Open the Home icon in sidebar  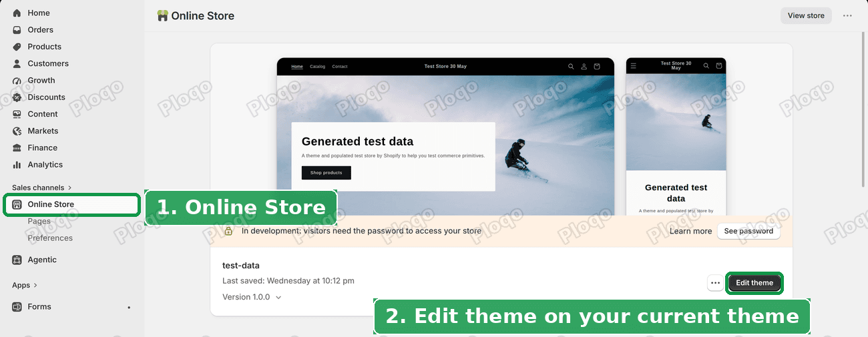pyautogui.click(x=17, y=13)
